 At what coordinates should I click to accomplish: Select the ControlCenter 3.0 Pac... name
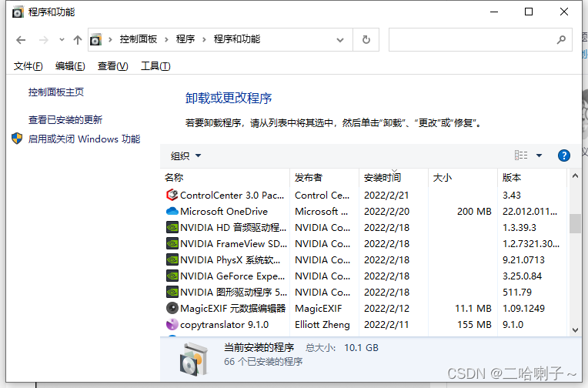pos(232,195)
